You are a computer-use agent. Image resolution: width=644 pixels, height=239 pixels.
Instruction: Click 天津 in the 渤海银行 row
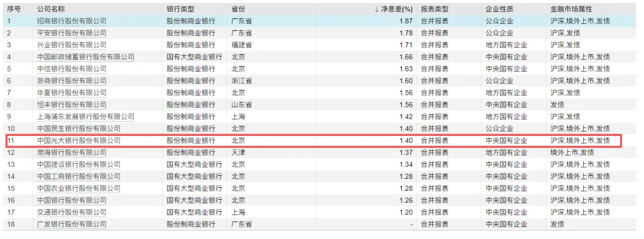coord(238,153)
